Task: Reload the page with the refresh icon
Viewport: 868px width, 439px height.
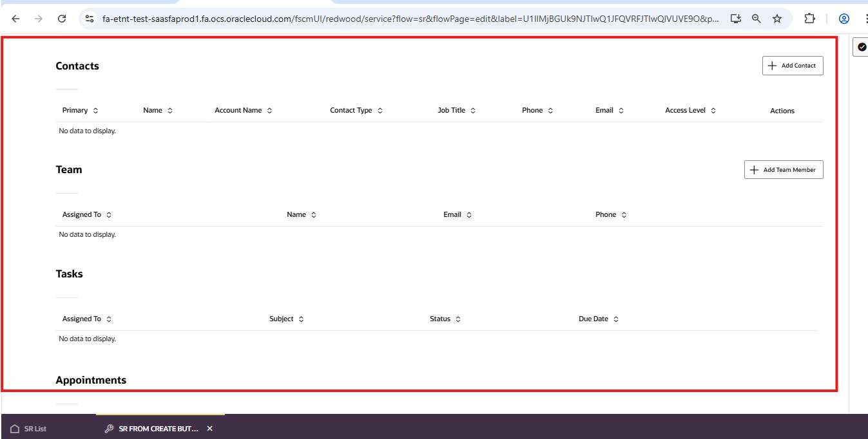Action: point(62,19)
